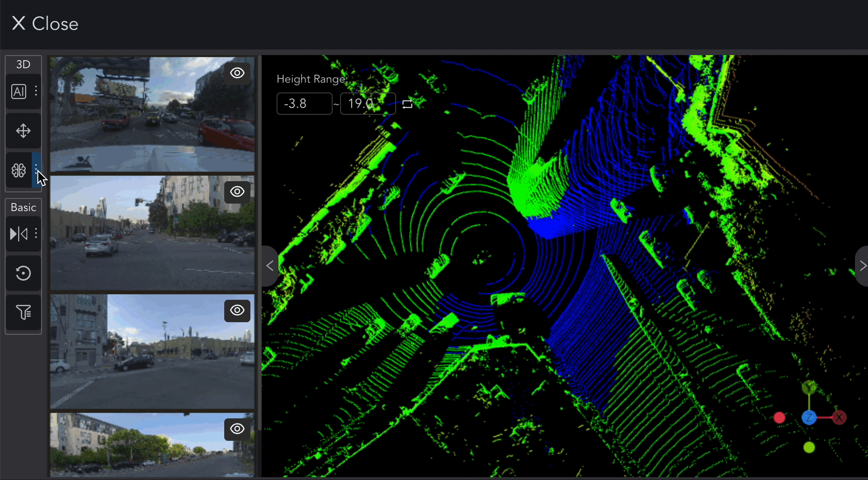The width and height of the screenshot is (868, 480).
Task: Activate the move/pan arrows tool
Action: coord(23,131)
